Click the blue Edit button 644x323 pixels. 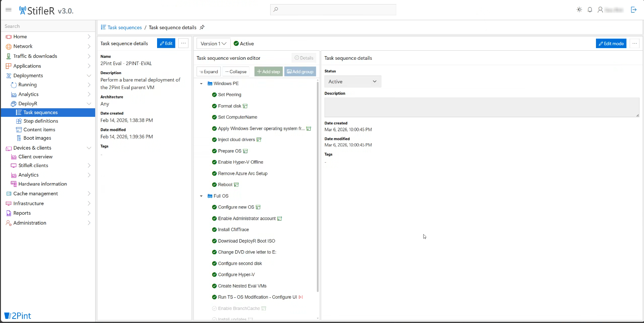coord(166,44)
